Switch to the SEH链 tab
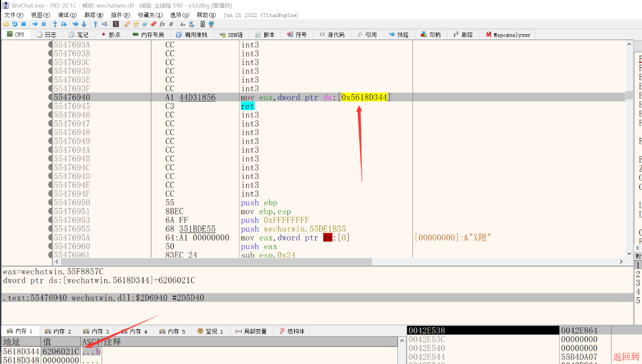 click(232, 35)
